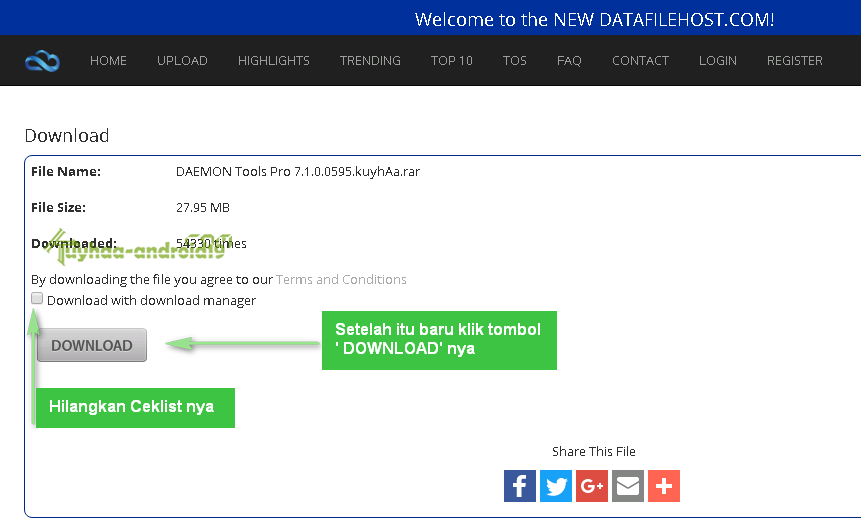Share file by email icon
The height and width of the screenshot is (521, 861).
click(628, 486)
